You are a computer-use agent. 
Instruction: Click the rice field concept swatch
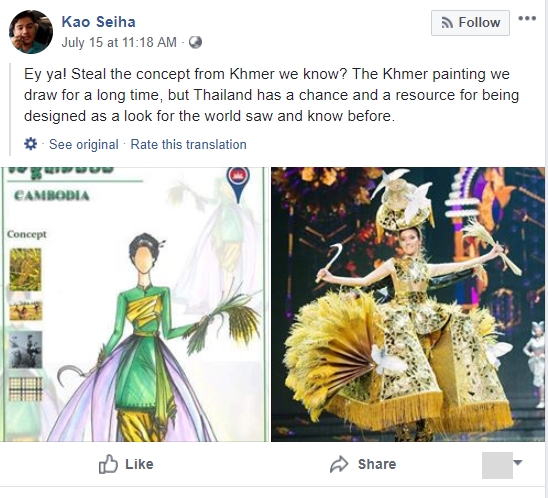click(x=25, y=269)
